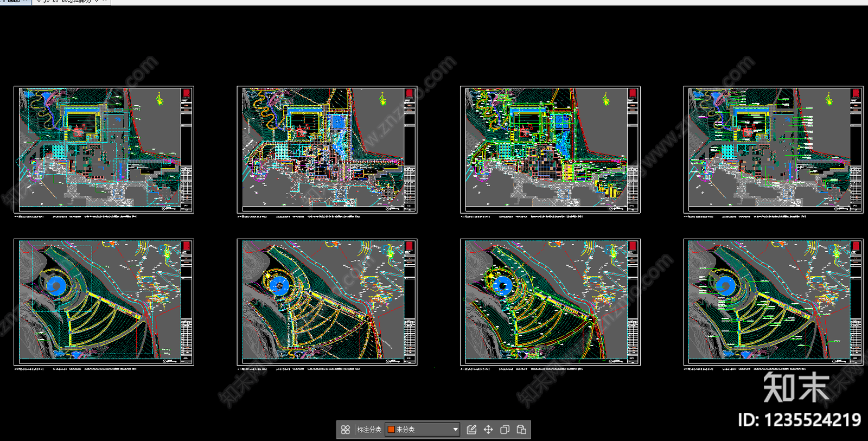Viewport: 868px width, 441px height.
Task: Select the first site plan sheet in the top row
Action: point(104,150)
